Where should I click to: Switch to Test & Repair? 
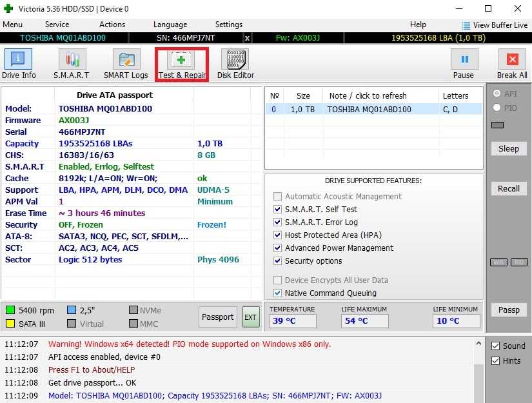pos(182,64)
